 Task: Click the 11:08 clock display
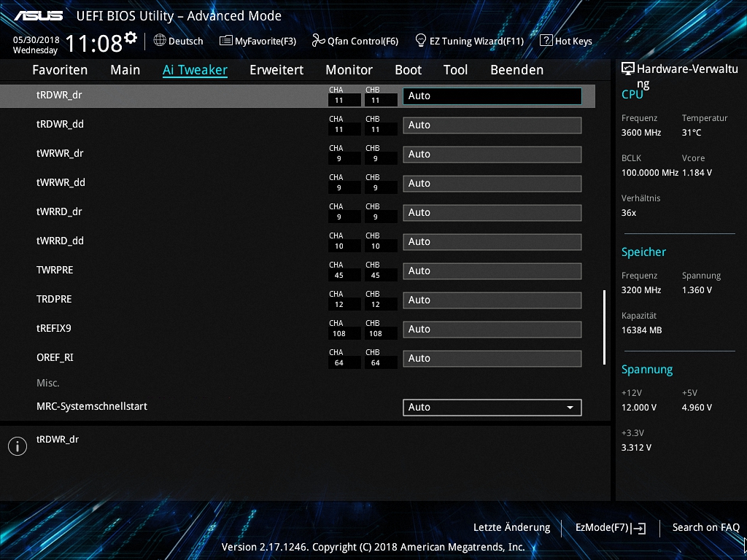click(x=94, y=44)
